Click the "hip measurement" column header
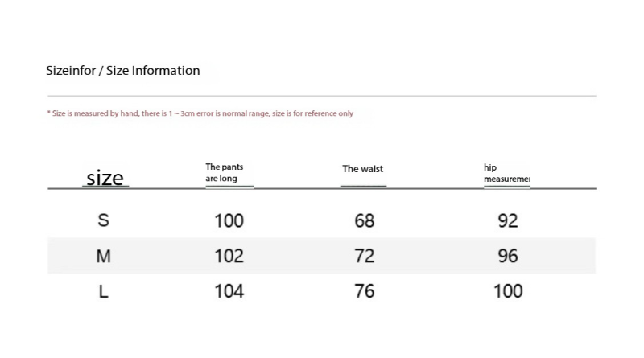Image resolution: width=644 pixels, height=358 pixels. pos(506,173)
